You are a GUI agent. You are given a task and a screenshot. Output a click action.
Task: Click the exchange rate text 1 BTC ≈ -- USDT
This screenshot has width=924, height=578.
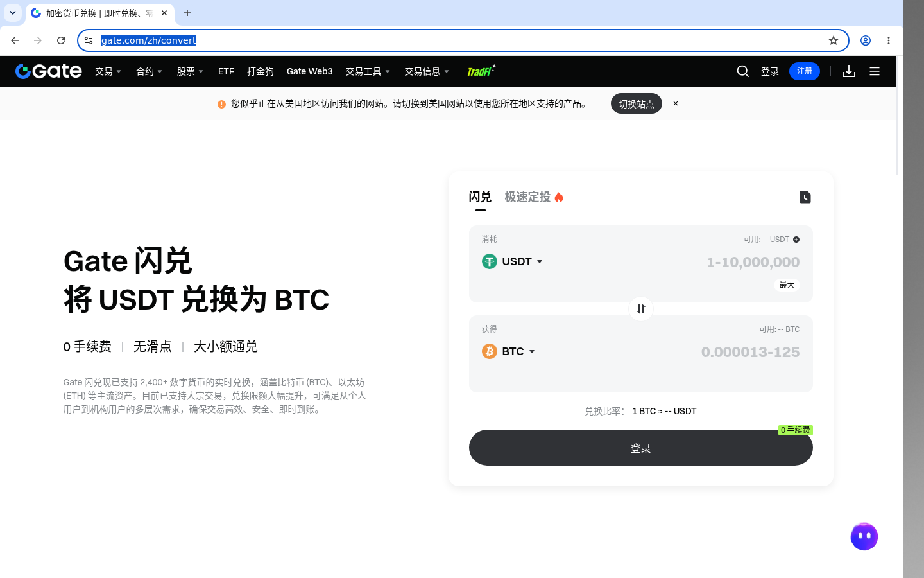pos(664,411)
